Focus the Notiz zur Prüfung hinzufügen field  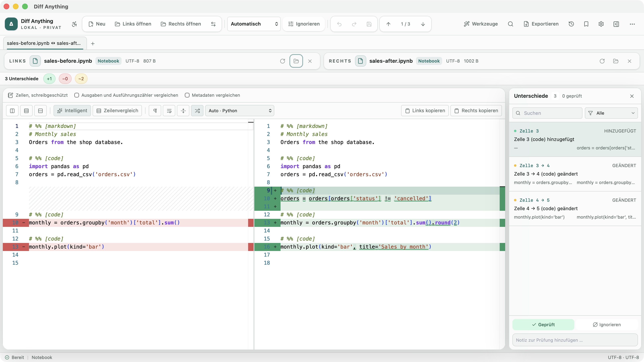pos(575,340)
